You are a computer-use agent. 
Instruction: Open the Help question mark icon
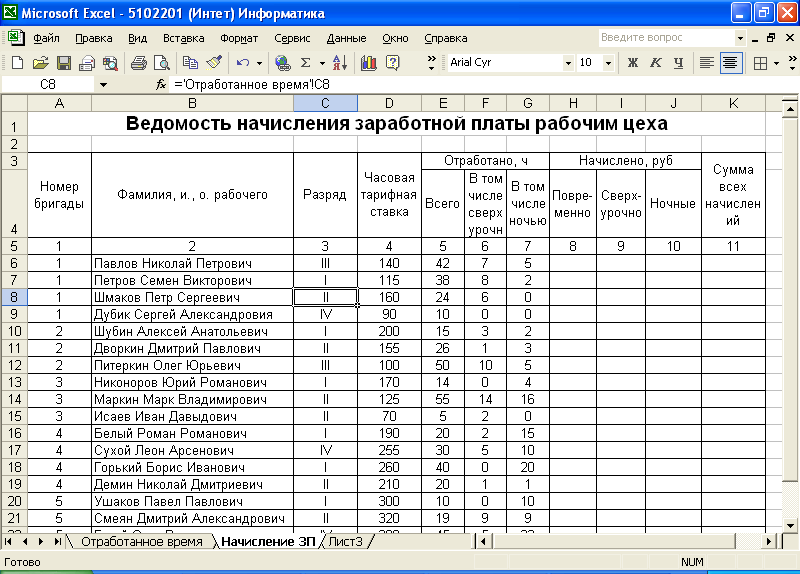point(393,63)
